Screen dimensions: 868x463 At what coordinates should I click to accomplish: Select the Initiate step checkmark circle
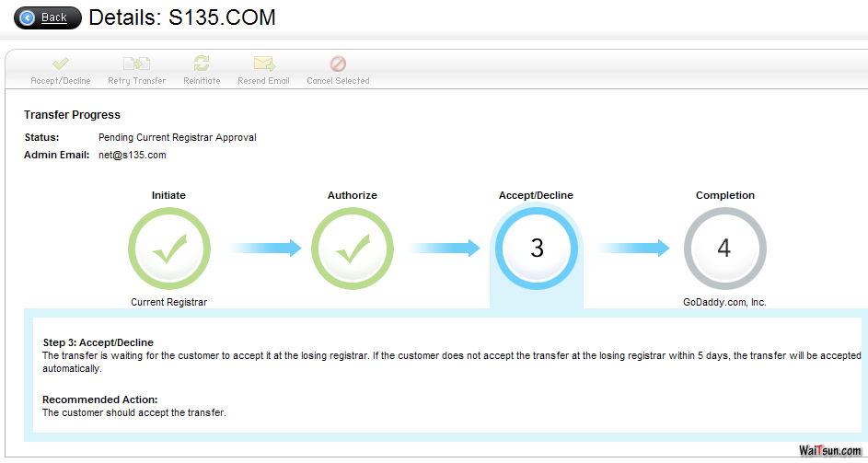pyautogui.click(x=168, y=249)
